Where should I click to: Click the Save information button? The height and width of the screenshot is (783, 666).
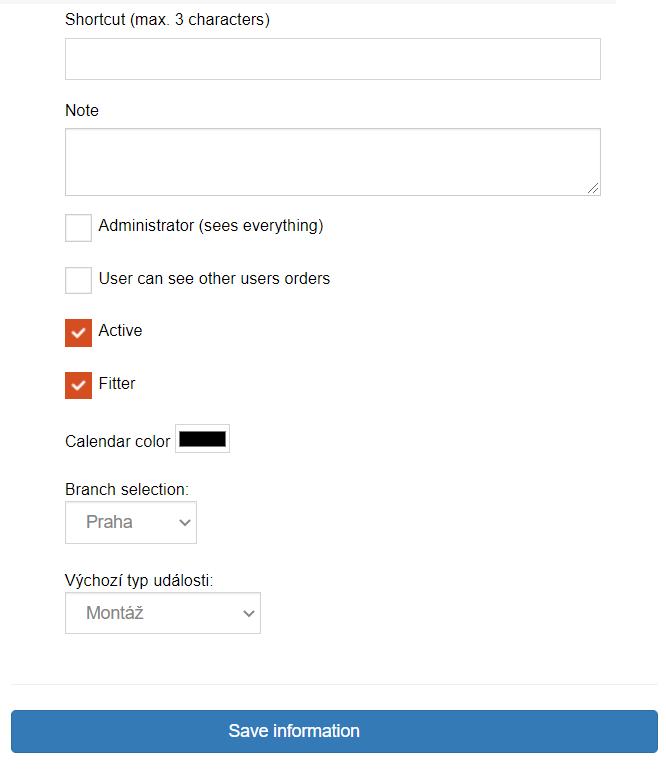pyautogui.click(x=334, y=731)
